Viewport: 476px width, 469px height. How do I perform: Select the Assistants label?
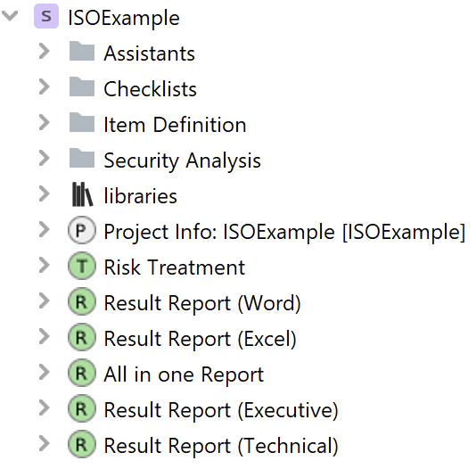coord(150,53)
